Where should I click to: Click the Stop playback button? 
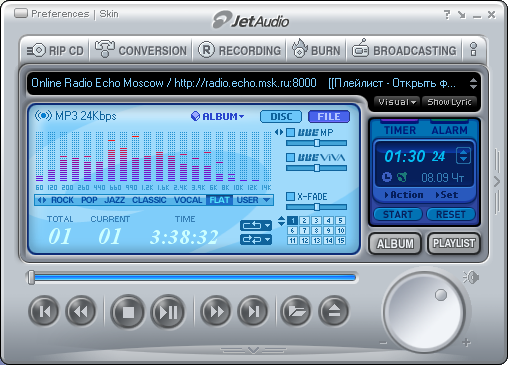coord(128,312)
